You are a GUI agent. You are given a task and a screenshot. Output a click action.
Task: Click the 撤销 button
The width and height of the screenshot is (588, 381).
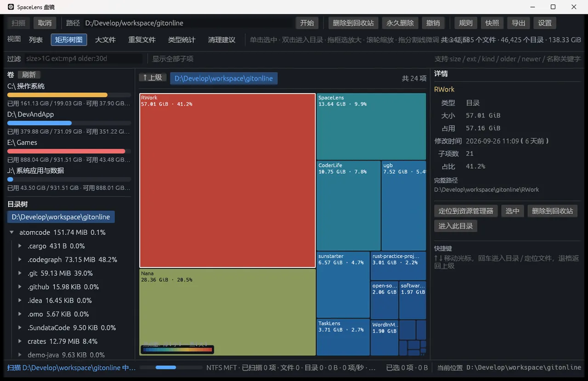point(433,23)
